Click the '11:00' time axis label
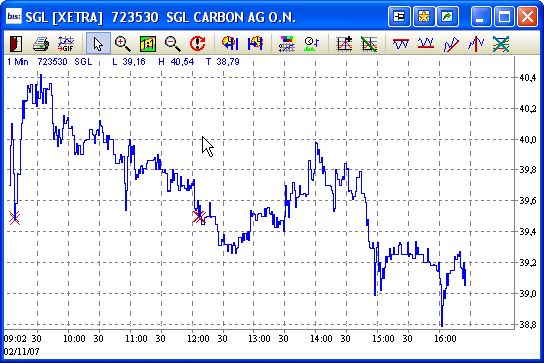Image resolution: width=544 pixels, height=363 pixels. 136,339
